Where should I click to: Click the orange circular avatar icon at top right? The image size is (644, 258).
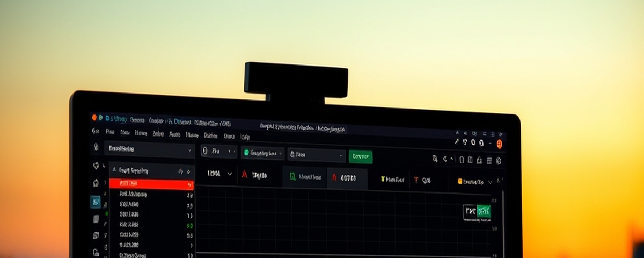point(499,144)
